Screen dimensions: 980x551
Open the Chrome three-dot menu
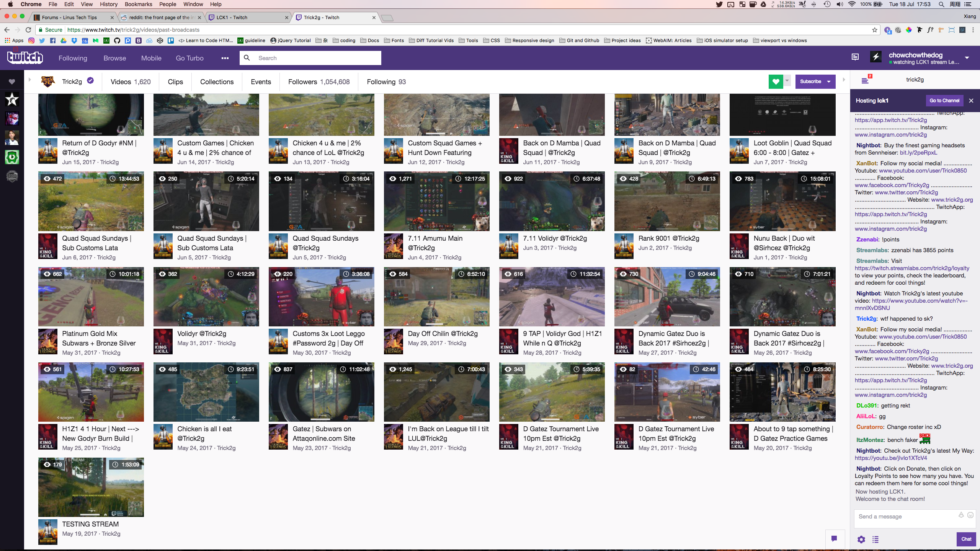coord(973,30)
